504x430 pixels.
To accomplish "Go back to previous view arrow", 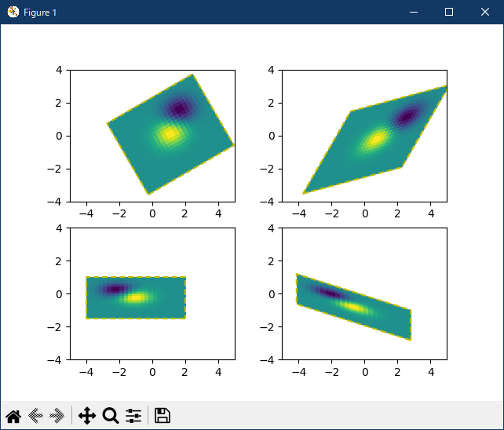I will coord(35,416).
